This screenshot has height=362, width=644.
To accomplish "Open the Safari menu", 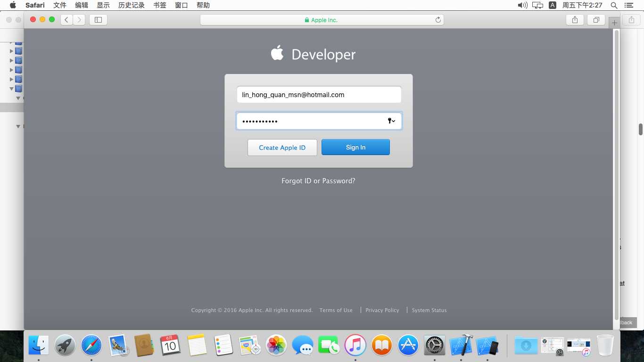I will (x=35, y=5).
